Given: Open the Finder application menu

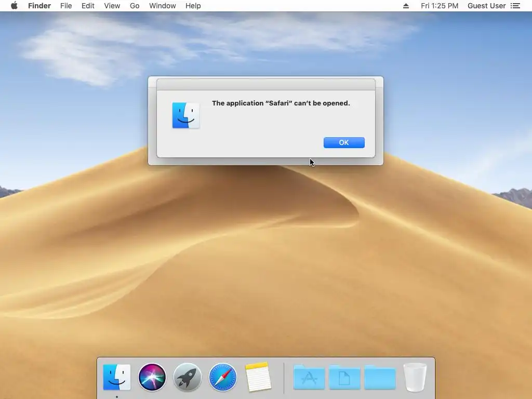Looking at the screenshot, I should click(x=39, y=6).
